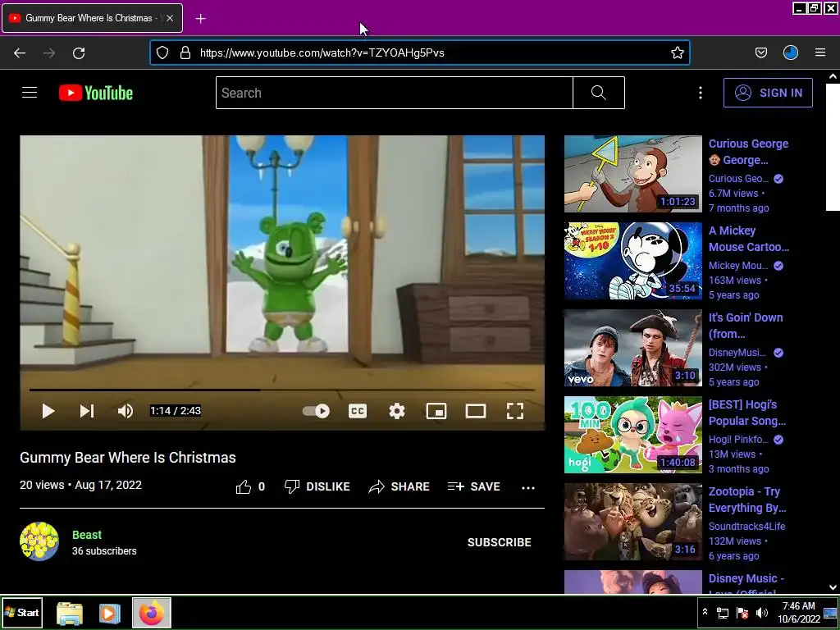Viewport: 840px width, 630px height.
Task: Click Firefox taskbar icon
Action: click(152, 613)
